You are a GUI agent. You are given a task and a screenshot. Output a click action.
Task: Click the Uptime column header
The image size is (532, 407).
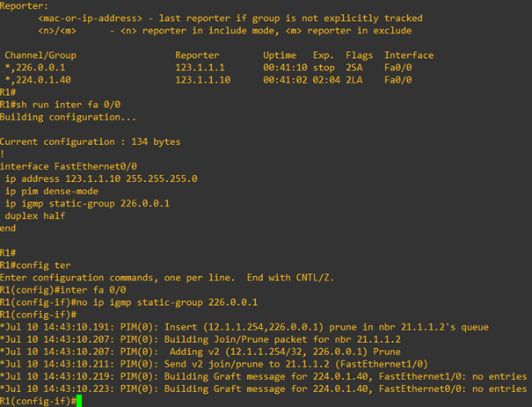click(280, 55)
